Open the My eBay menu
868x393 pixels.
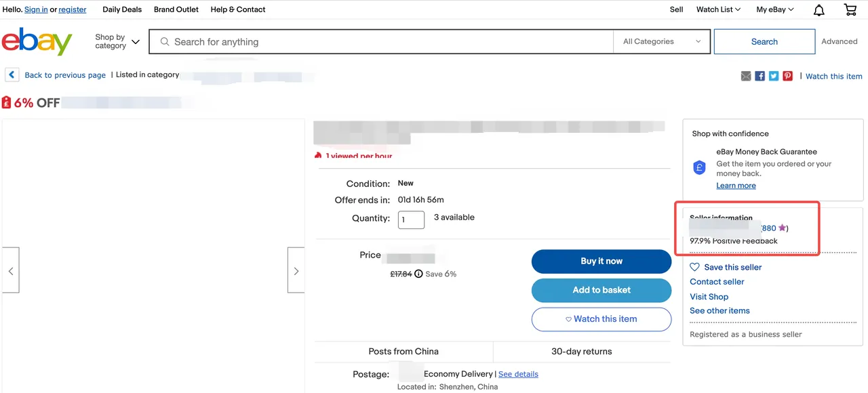[x=774, y=9]
